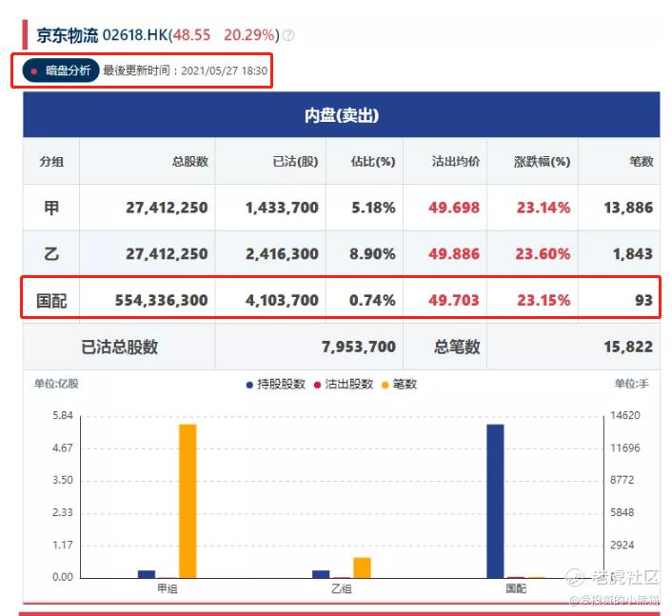Click value 4,103,700 in 国配 row

(282, 301)
